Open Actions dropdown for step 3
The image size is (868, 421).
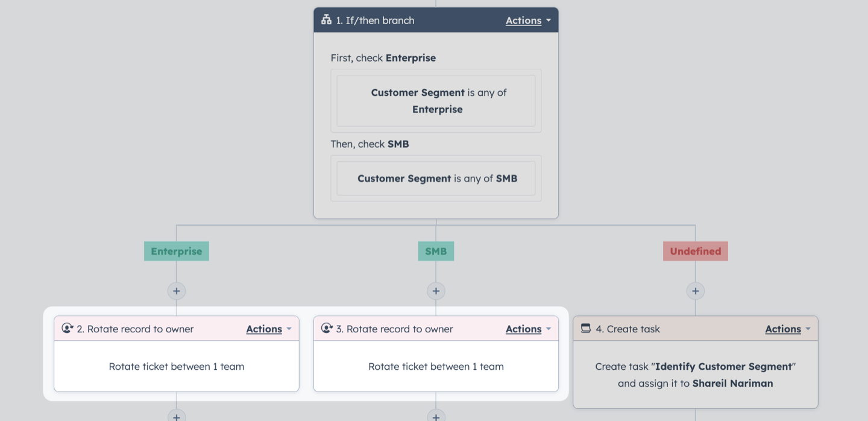528,329
